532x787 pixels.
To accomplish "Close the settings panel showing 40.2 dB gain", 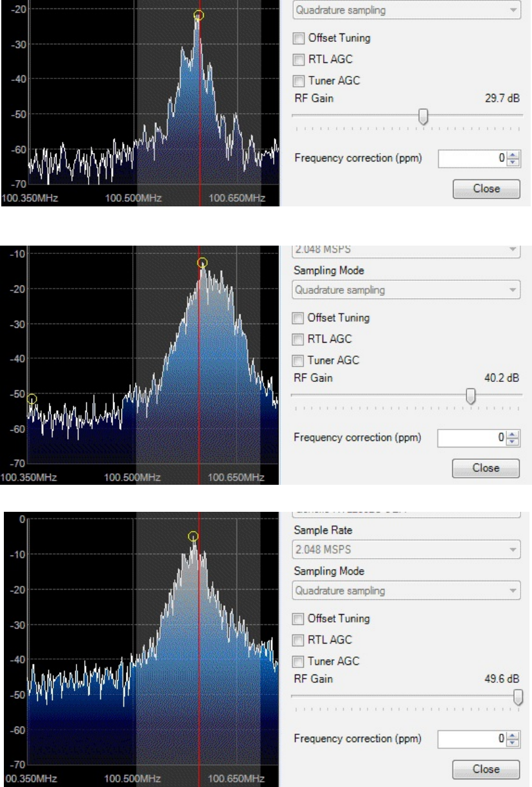I will 486,468.
